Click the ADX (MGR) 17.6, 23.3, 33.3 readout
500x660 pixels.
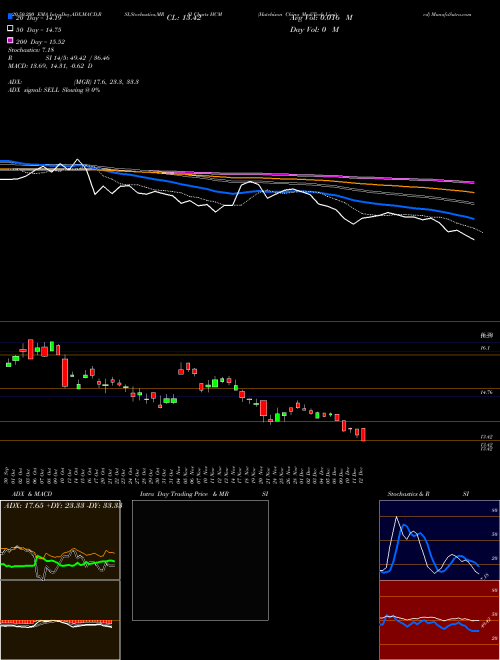pos(73,82)
